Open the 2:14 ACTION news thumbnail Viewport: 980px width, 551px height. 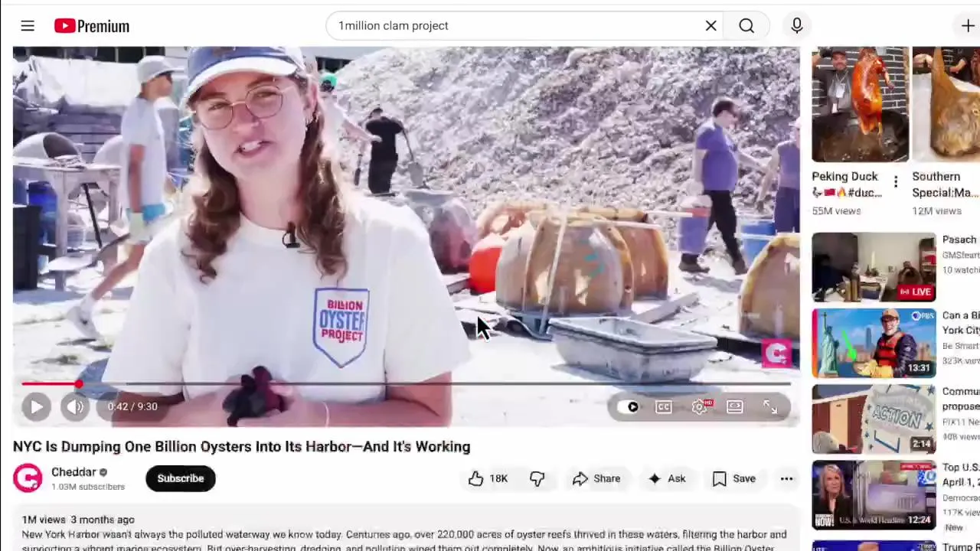click(874, 419)
